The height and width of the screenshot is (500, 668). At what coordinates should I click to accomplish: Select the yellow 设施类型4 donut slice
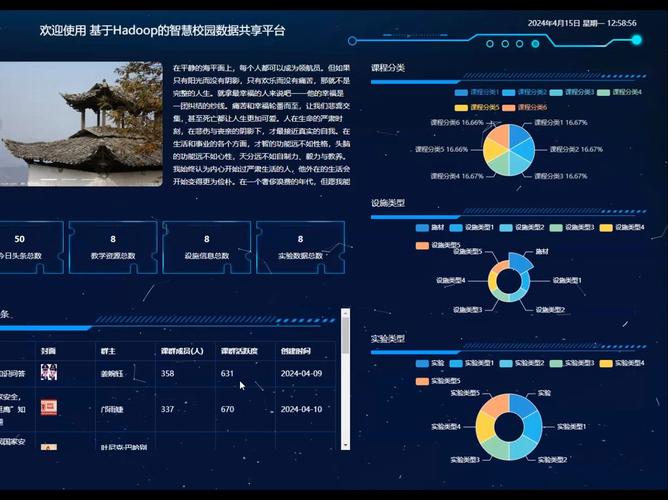click(493, 281)
